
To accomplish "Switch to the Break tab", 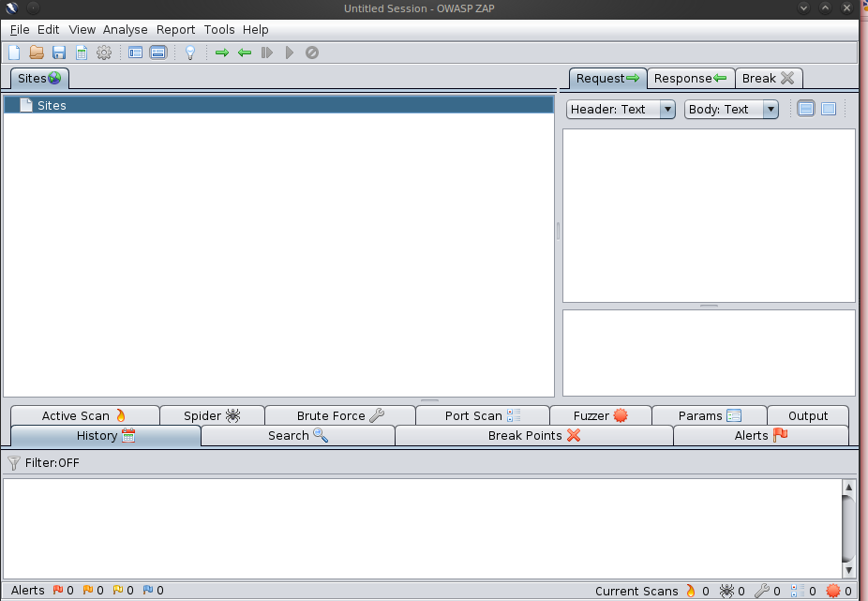I will [769, 78].
